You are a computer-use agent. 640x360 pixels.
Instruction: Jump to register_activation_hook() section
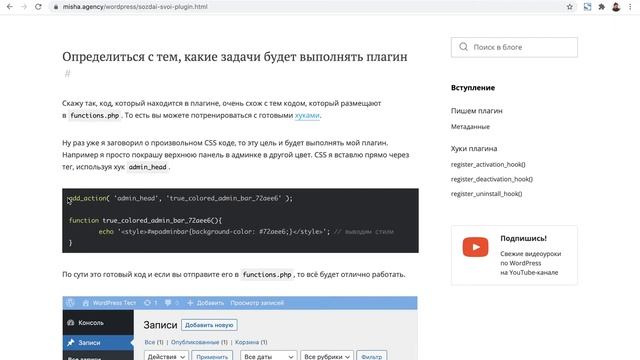(x=488, y=164)
